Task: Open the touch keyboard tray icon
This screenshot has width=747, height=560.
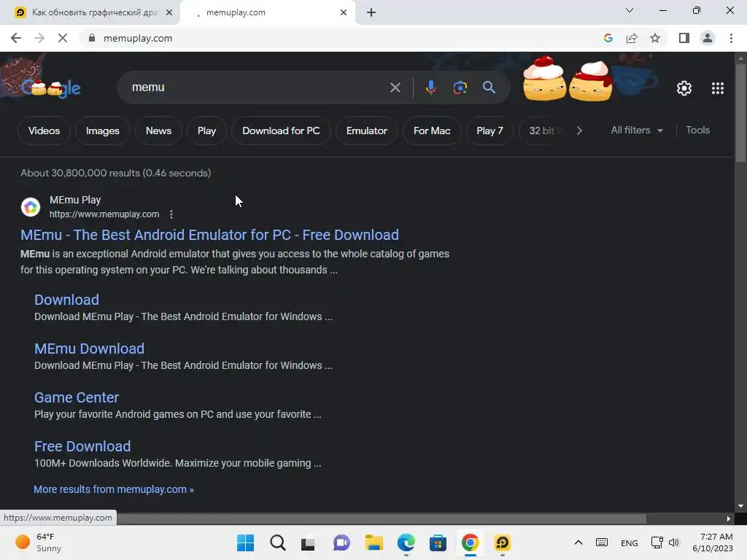Action: click(602, 542)
